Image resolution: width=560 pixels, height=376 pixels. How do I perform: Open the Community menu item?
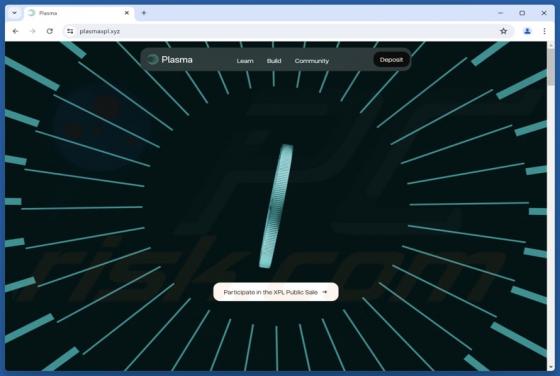pyautogui.click(x=312, y=61)
